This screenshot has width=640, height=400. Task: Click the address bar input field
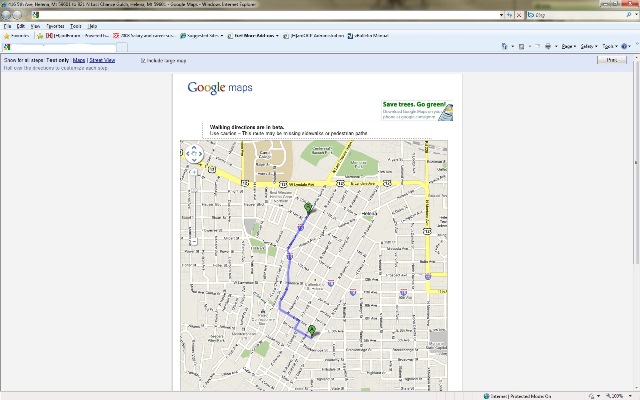(268, 15)
